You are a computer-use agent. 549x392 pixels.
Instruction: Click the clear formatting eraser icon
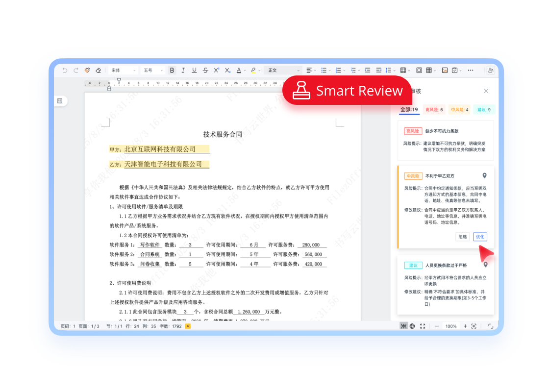pos(98,70)
